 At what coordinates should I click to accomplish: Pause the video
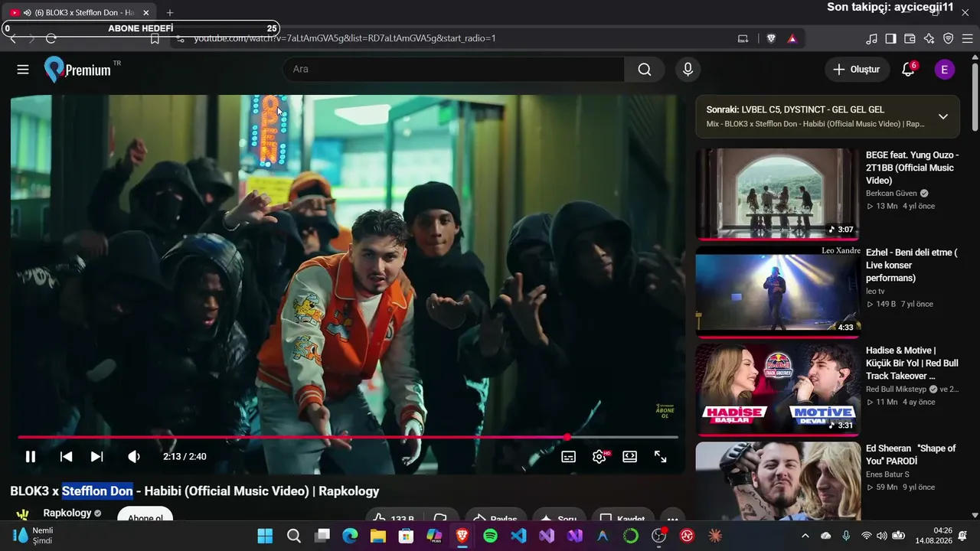tap(31, 457)
